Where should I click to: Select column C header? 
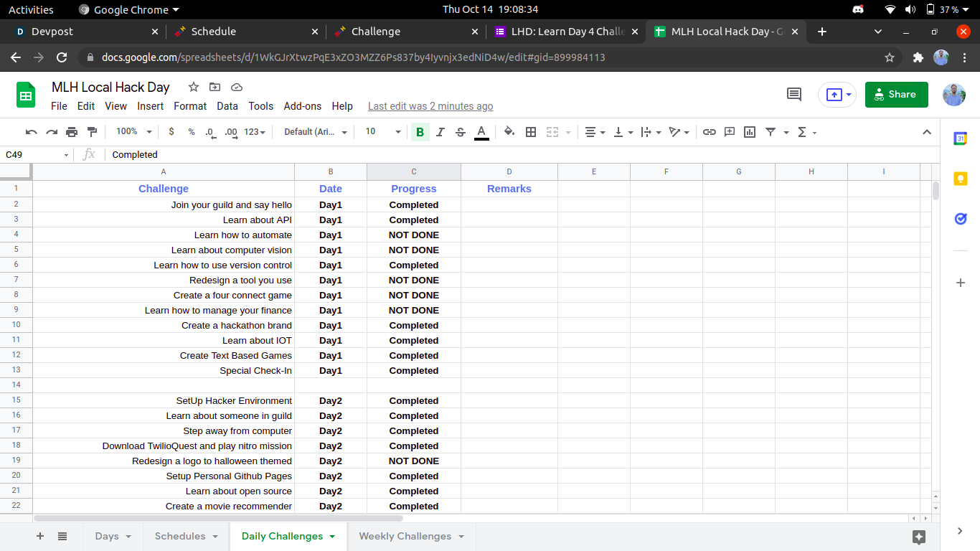[414, 171]
